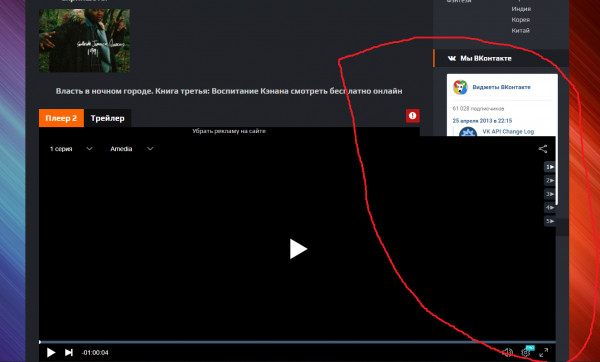The image size is (600, 362).
Task: Report problem via red exclamation icon
Action: click(412, 116)
